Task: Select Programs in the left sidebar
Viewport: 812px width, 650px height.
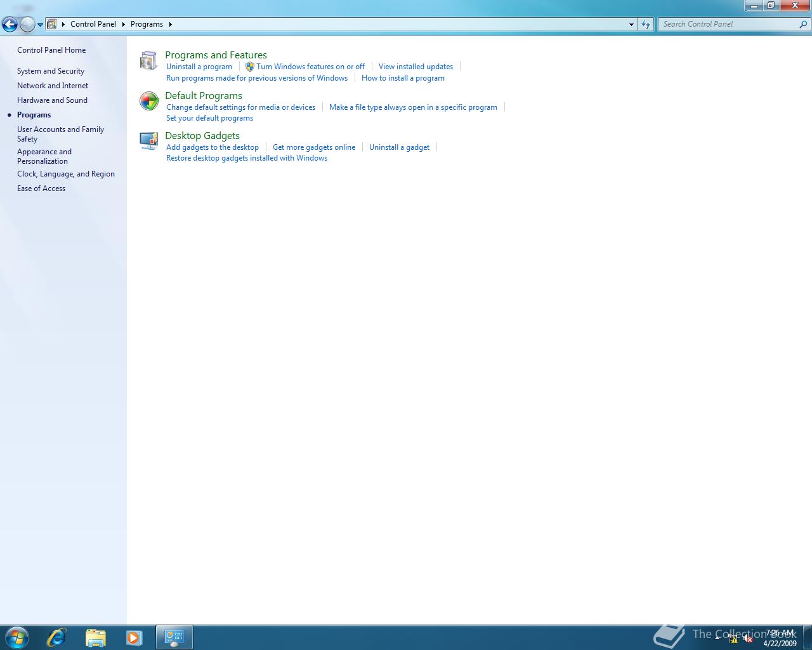Action: click(34, 115)
